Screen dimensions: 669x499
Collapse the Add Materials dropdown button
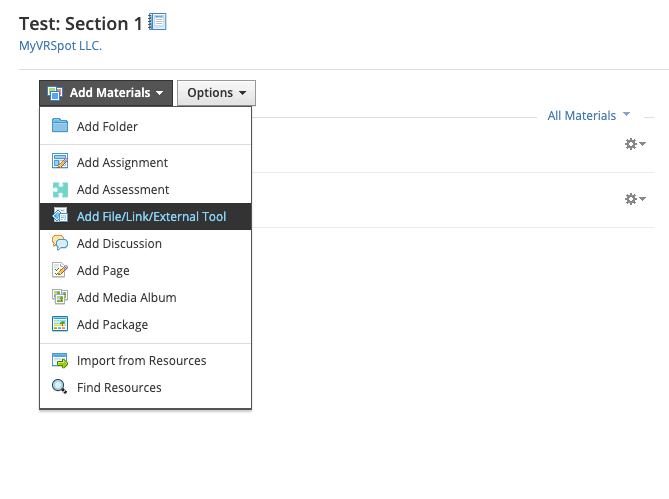106,93
